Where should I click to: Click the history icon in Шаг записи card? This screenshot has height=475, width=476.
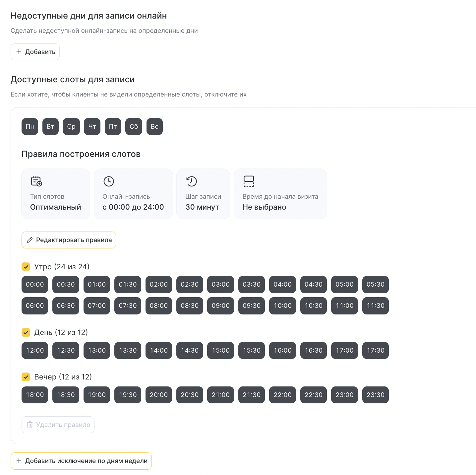pos(192,181)
